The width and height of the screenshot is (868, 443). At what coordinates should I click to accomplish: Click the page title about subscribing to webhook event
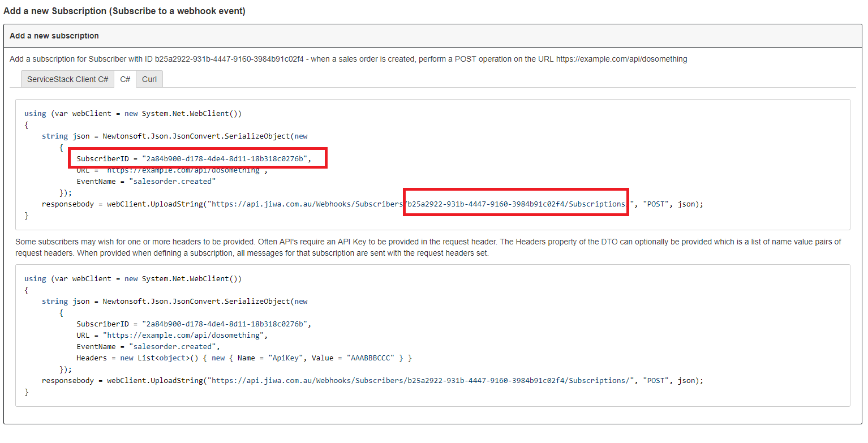124,11
